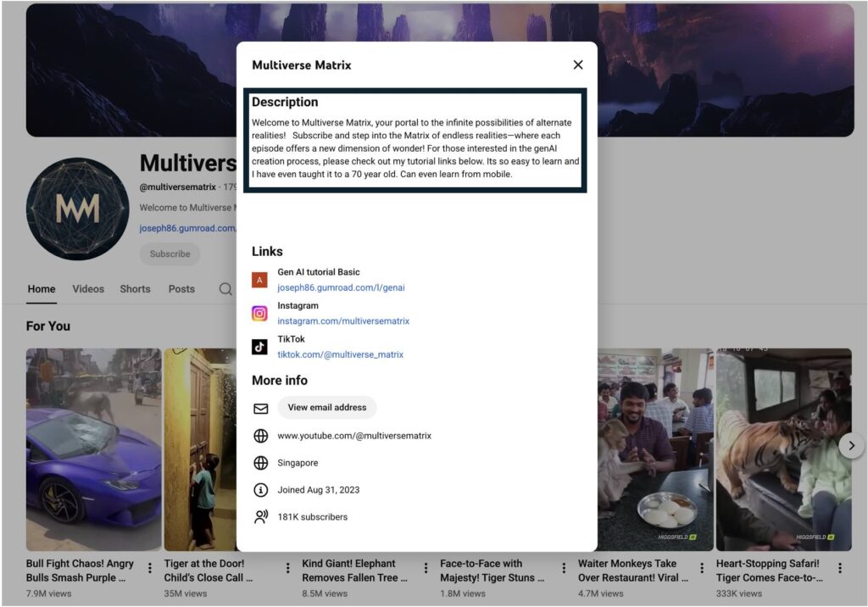Image resolution: width=868 pixels, height=607 pixels.
Task: Open the instagram.com/multiversematrix link
Action: [343, 321]
